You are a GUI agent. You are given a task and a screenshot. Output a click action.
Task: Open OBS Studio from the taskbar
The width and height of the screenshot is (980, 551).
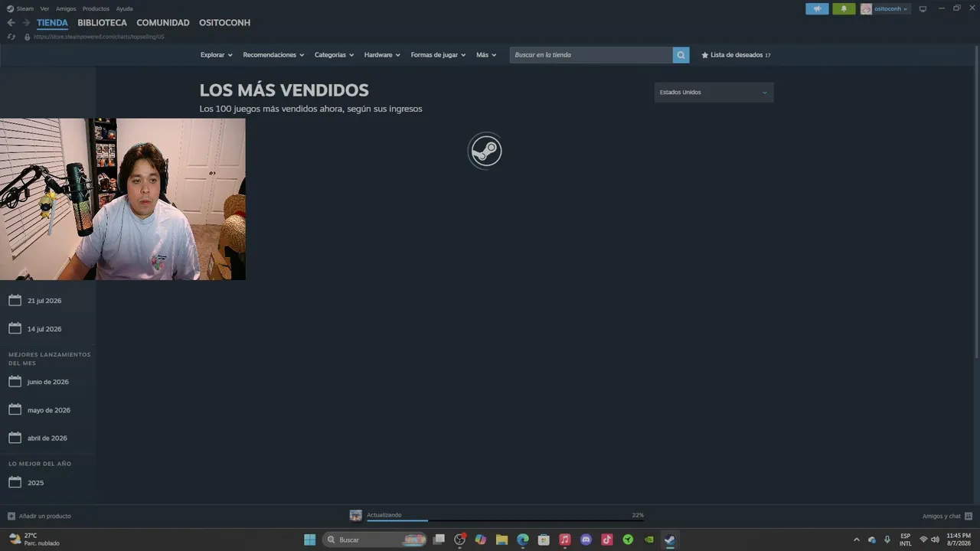click(x=459, y=540)
